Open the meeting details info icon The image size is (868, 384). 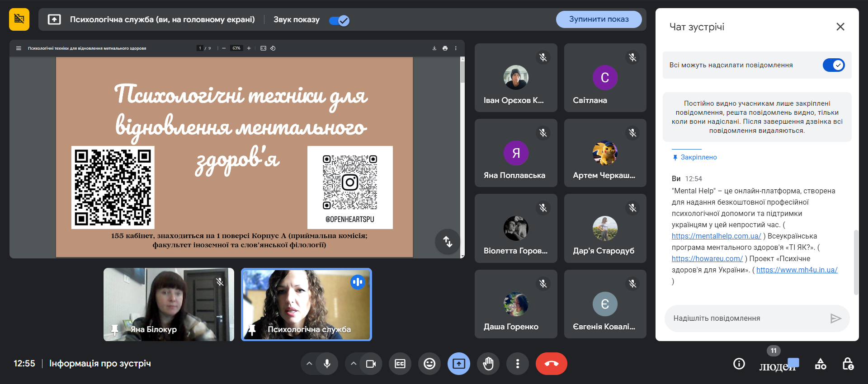[739, 364]
